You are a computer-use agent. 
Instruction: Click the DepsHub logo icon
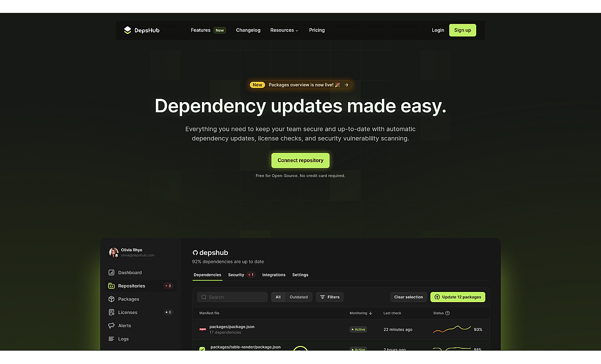[128, 30]
